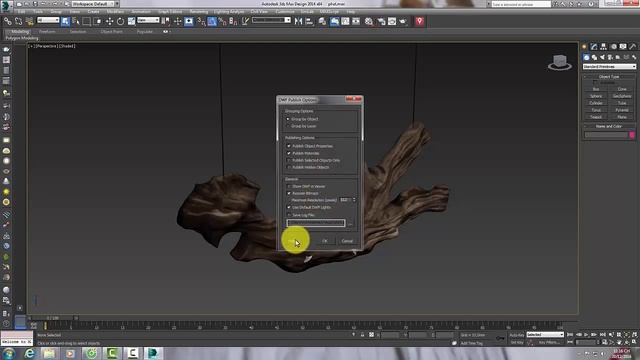Open the Auto Key Selected dropdown
Screen dimensions: 640x360
545,335
